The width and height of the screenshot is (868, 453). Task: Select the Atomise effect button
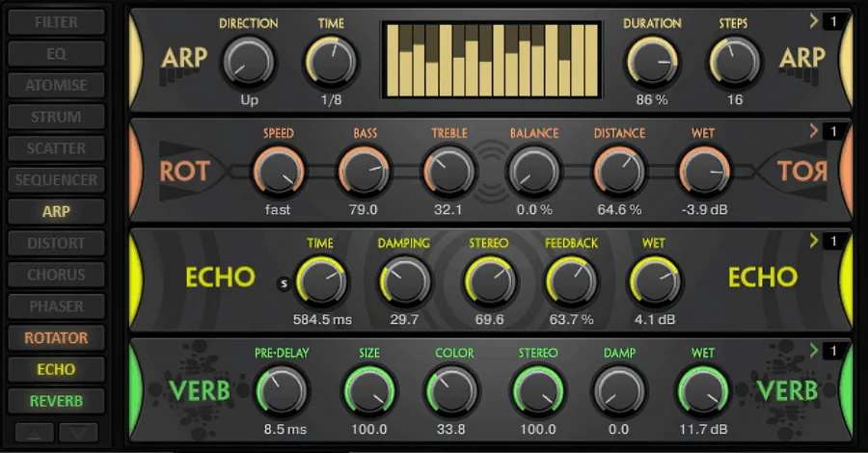(x=57, y=86)
